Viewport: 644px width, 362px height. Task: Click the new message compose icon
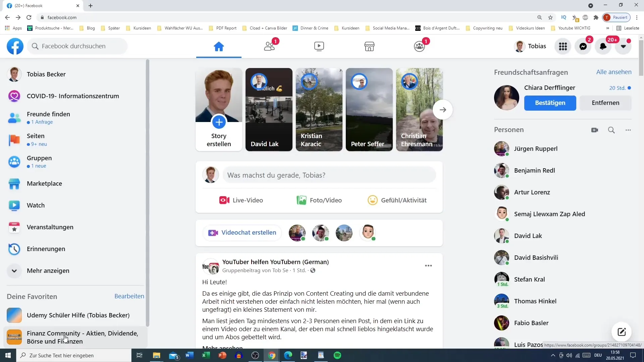(621, 332)
